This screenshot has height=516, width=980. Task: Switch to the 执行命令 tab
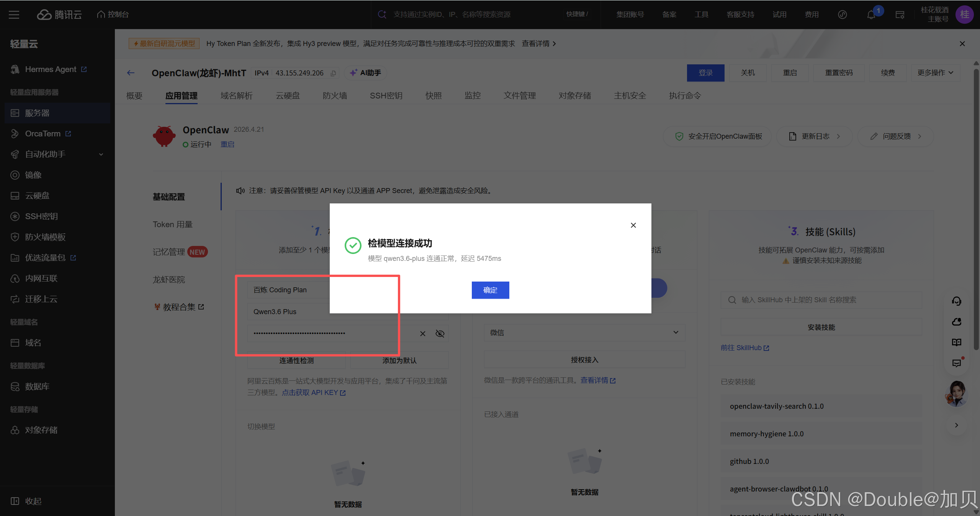click(685, 96)
